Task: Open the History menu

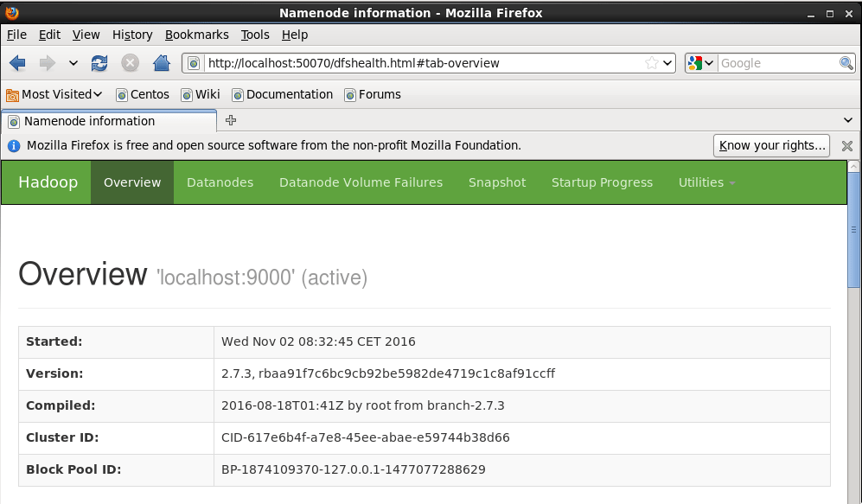Action: tap(131, 35)
